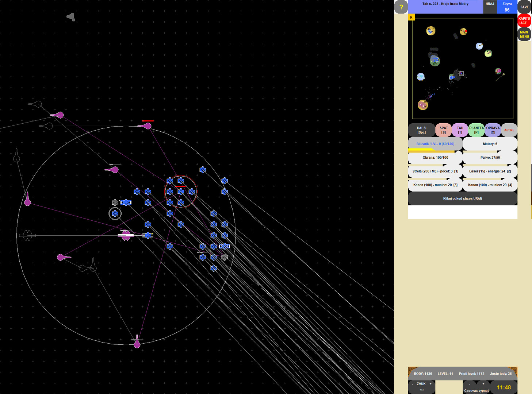Click the OPRAVA [O] repair icon
The width and height of the screenshot is (532, 394).
[x=493, y=130]
